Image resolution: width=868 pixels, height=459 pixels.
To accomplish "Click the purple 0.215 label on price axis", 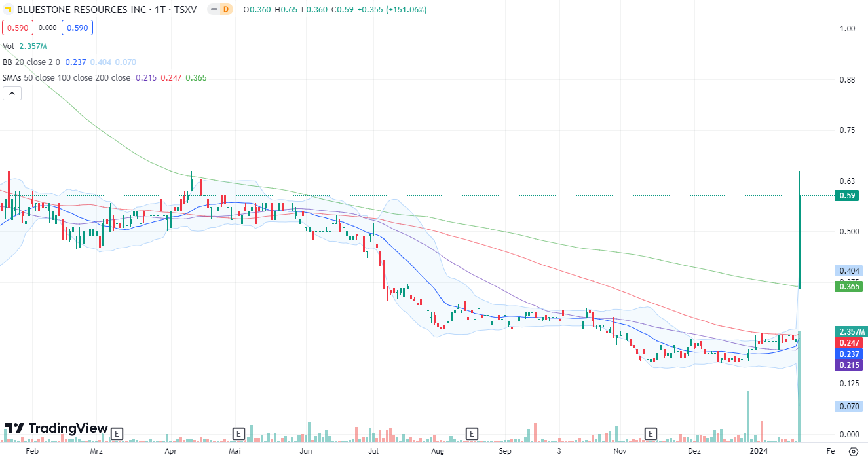I will click(x=848, y=365).
